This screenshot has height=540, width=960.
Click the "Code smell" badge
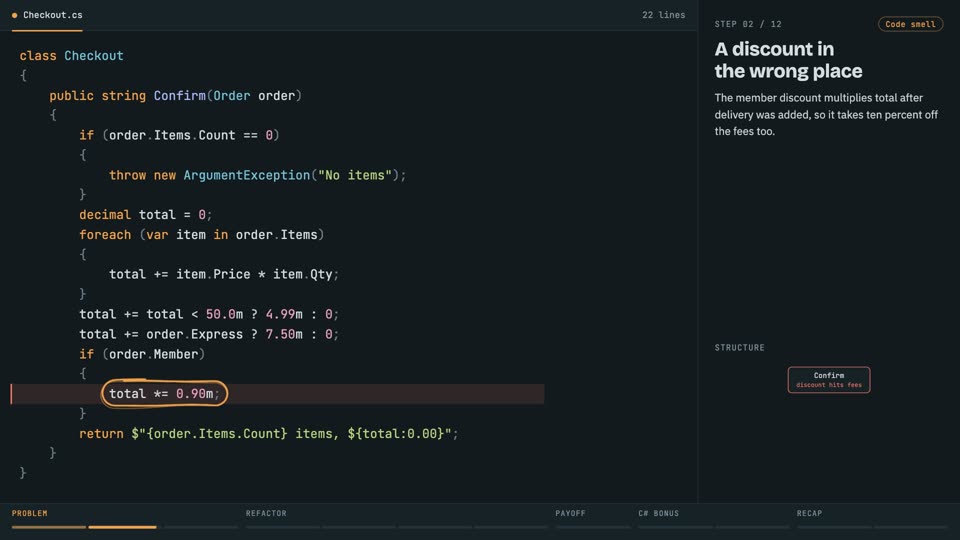[x=910, y=24]
